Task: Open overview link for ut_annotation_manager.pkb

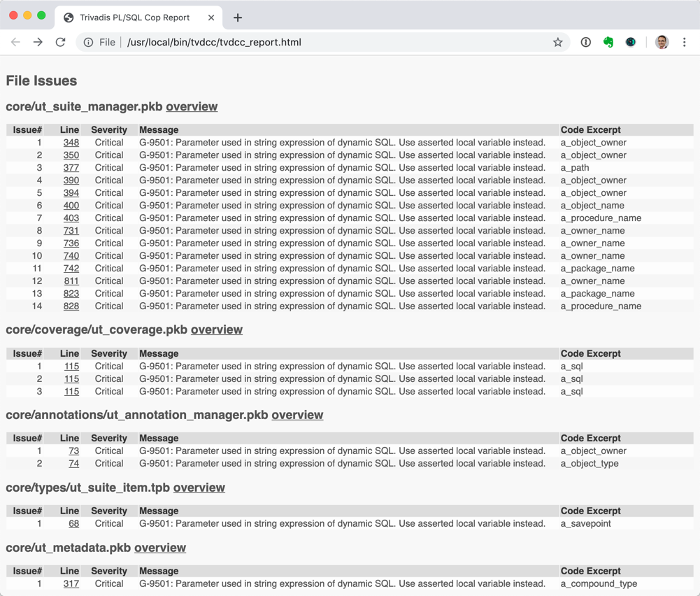Action: pos(297,415)
